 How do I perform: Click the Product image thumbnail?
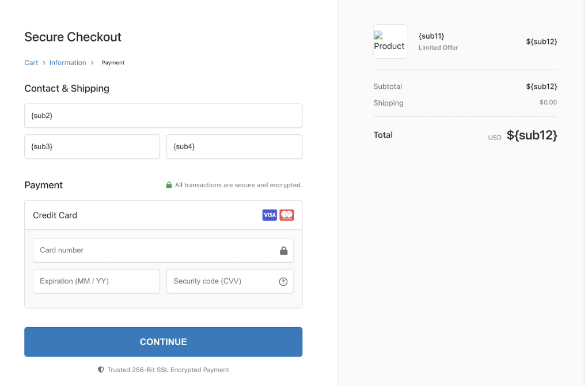click(x=390, y=41)
